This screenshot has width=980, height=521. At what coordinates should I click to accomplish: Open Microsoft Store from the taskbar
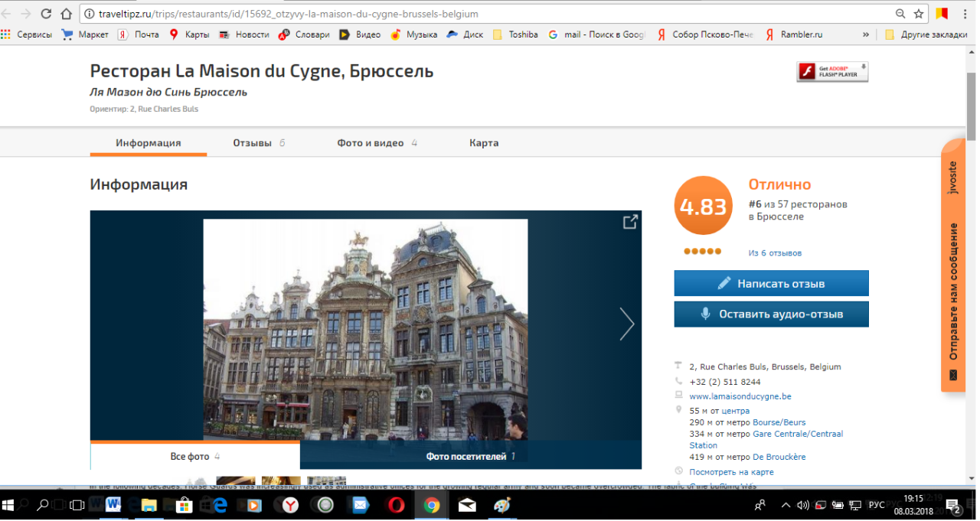(185, 505)
